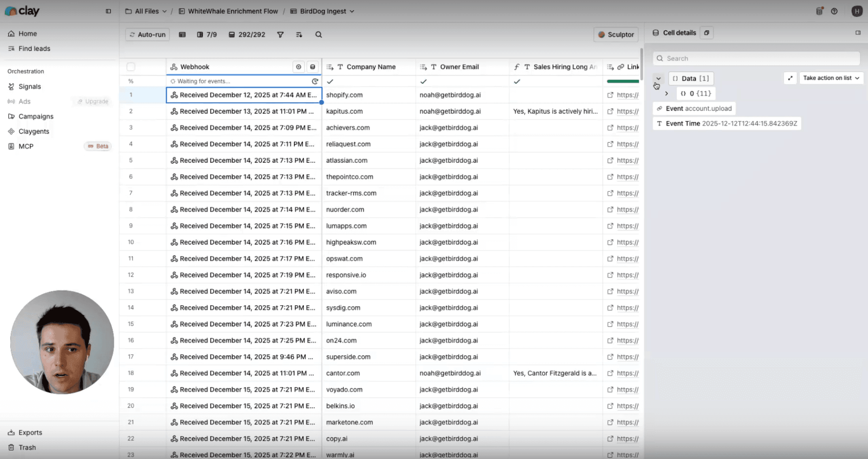
Task: Focus the Cell details Search field
Action: point(756,59)
